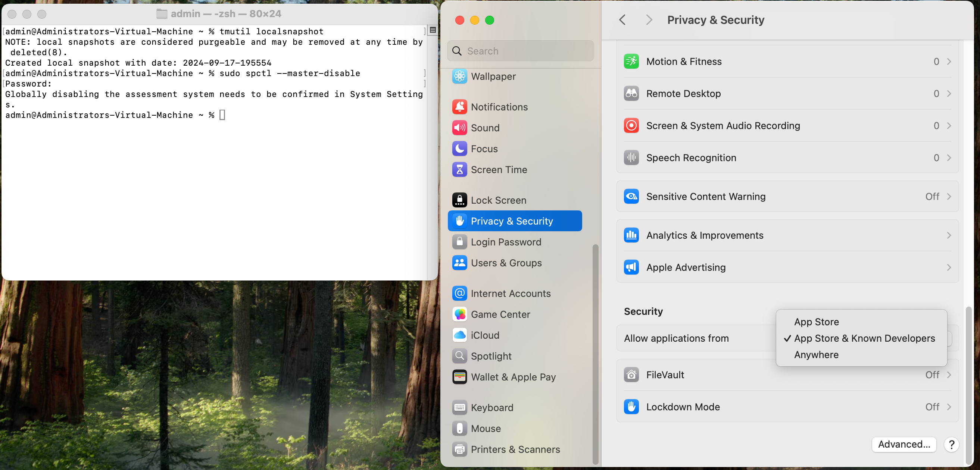This screenshot has height=470, width=980.
Task: Expand Analytics & Improvements chevron
Action: click(x=949, y=235)
